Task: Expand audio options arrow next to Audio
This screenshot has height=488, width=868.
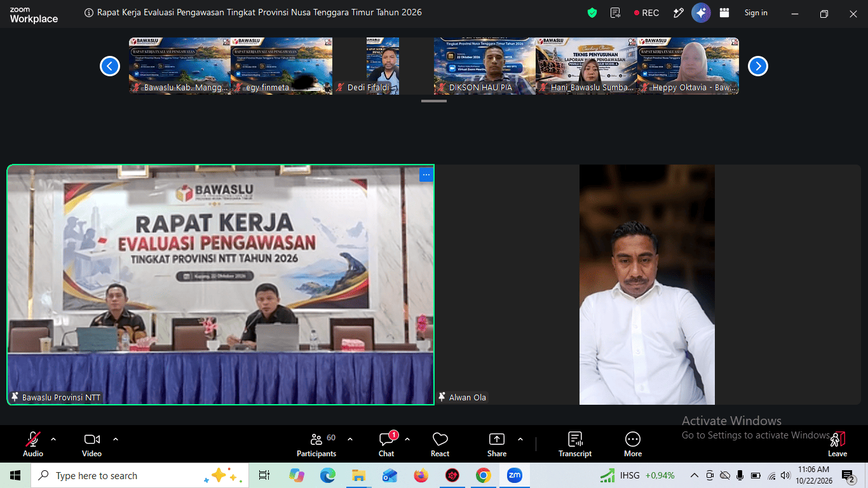Action: pos(53,439)
